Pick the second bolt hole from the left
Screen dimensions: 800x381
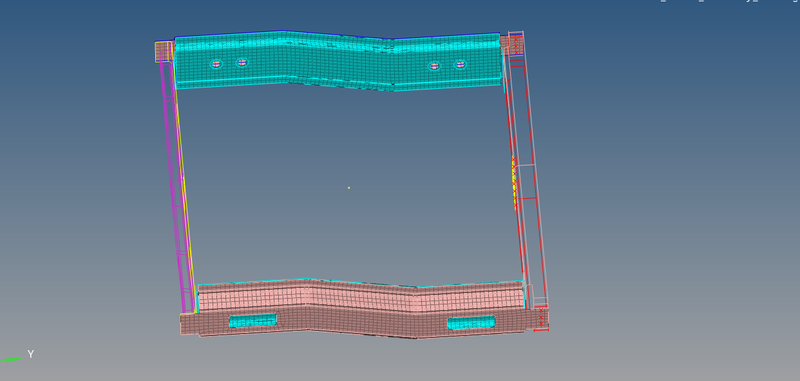pos(242,63)
